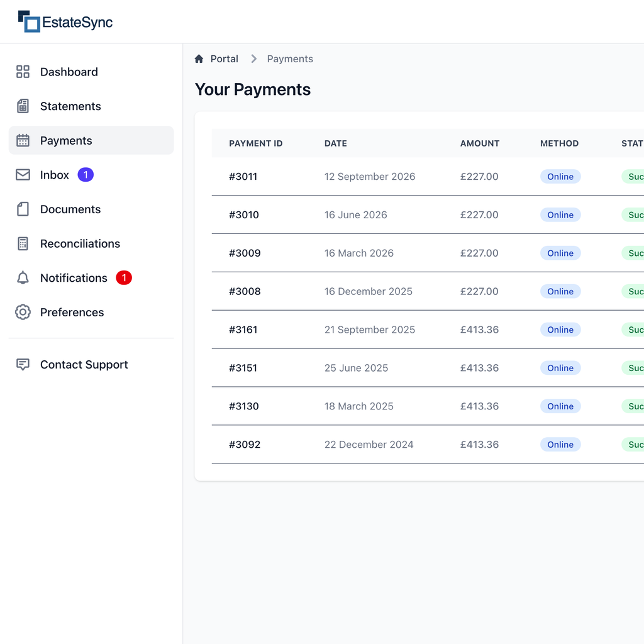This screenshot has height=644, width=644.
Task: Open the Notifications menu item
Action: (x=91, y=277)
